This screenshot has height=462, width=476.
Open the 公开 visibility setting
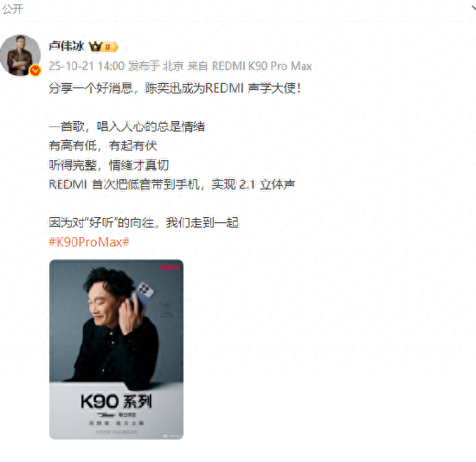(12, 10)
